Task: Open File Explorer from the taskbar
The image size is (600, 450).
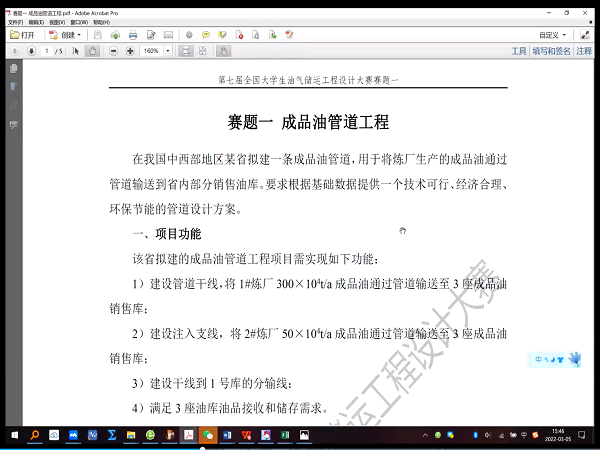Action: pos(131,435)
